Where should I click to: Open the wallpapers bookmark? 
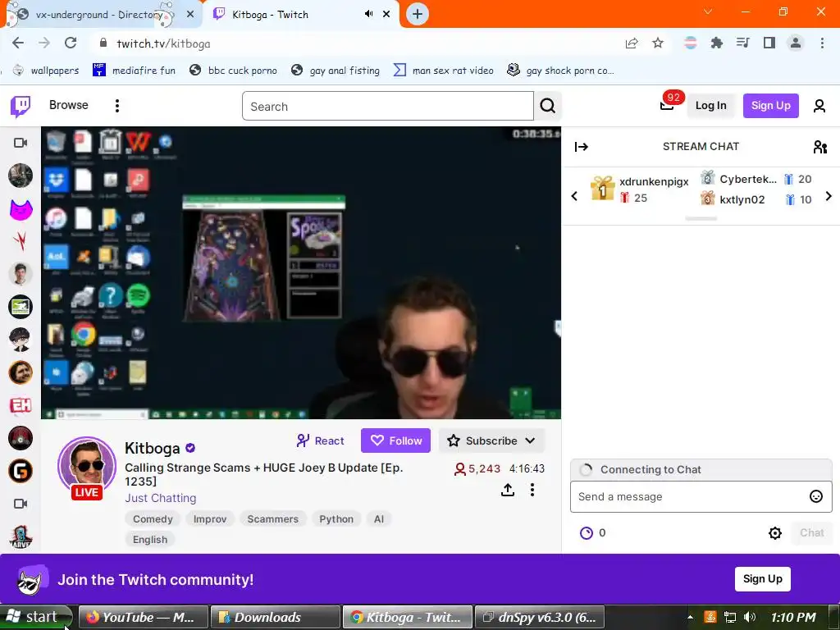46,71
